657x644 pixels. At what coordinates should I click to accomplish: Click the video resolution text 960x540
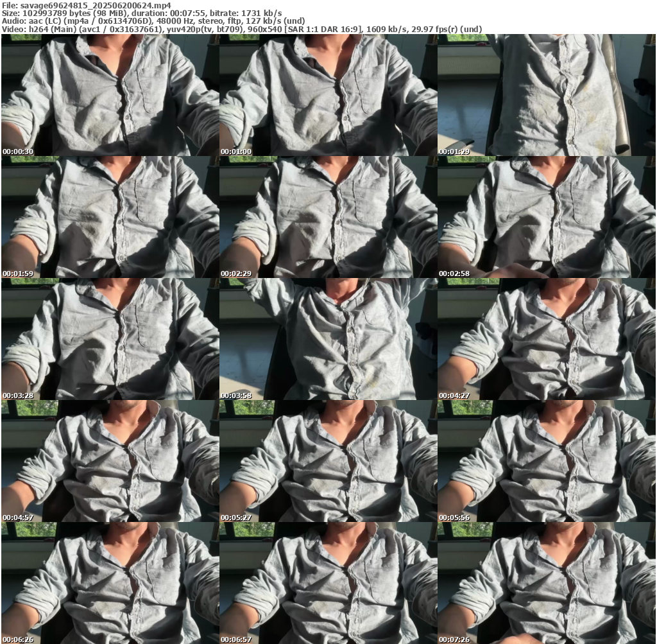(264, 30)
